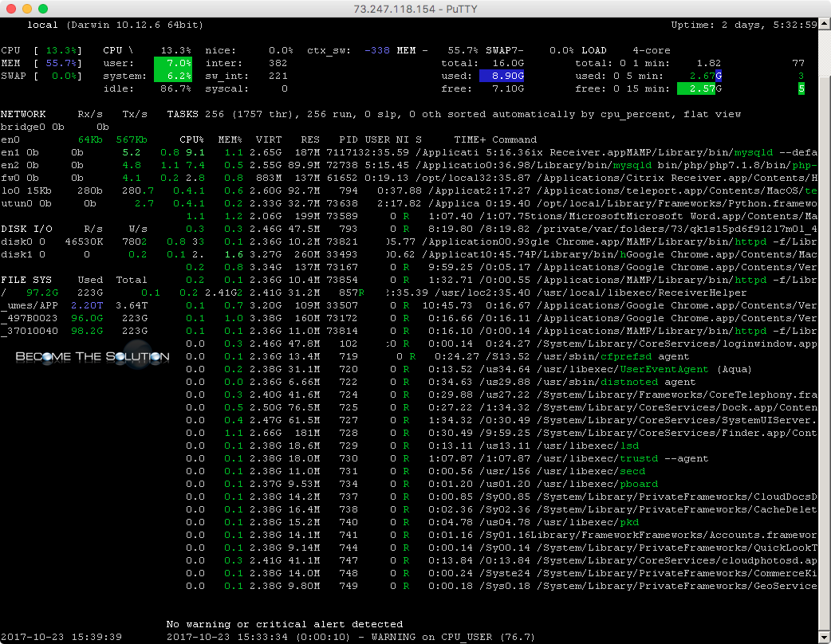831x644 pixels.
Task: Click the CPU% column header
Action: coord(191,139)
